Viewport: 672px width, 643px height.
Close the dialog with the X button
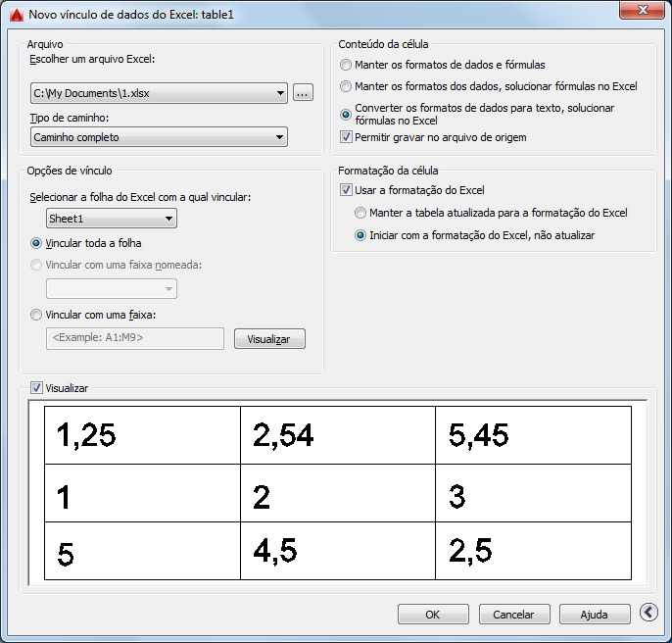pyautogui.click(x=642, y=10)
